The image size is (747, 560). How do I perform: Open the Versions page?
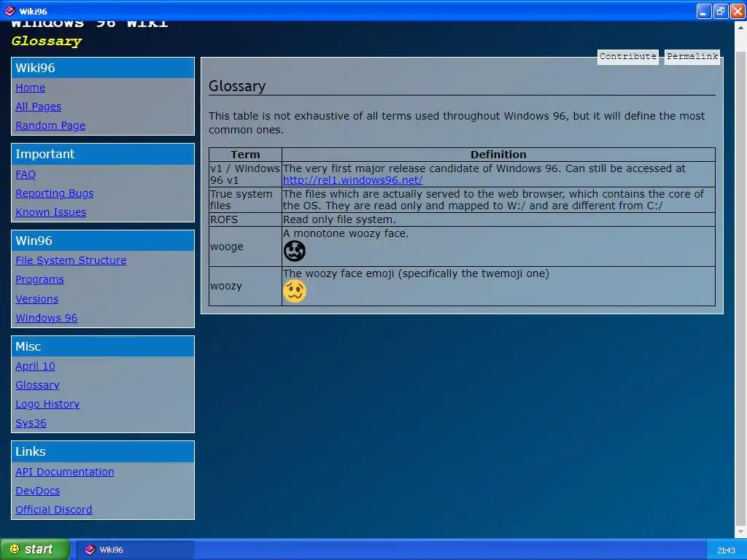tap(36, 299)
